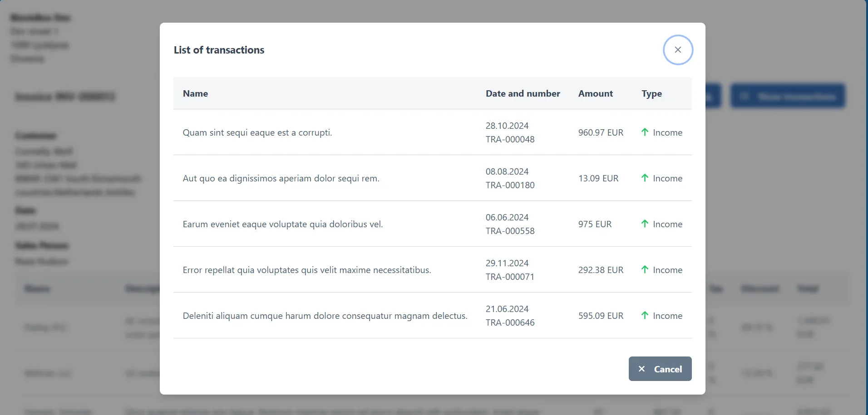Screen dimensions: 868x415
Task: Click the X icon inside the Cancel button
Action: pyautogui.click(x=642, y=369)
